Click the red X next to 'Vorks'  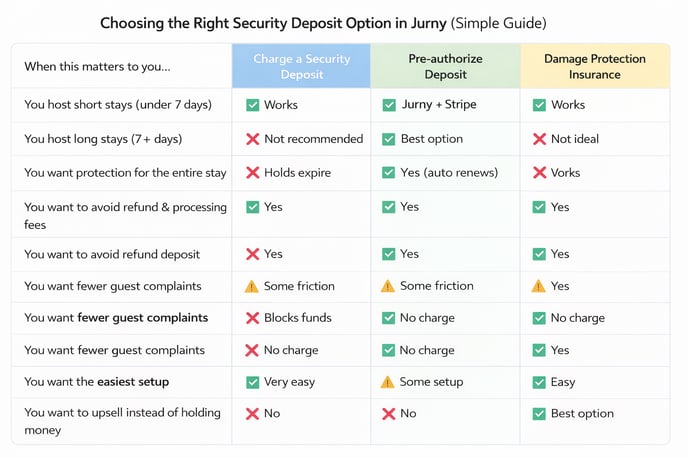coord(539,173)
